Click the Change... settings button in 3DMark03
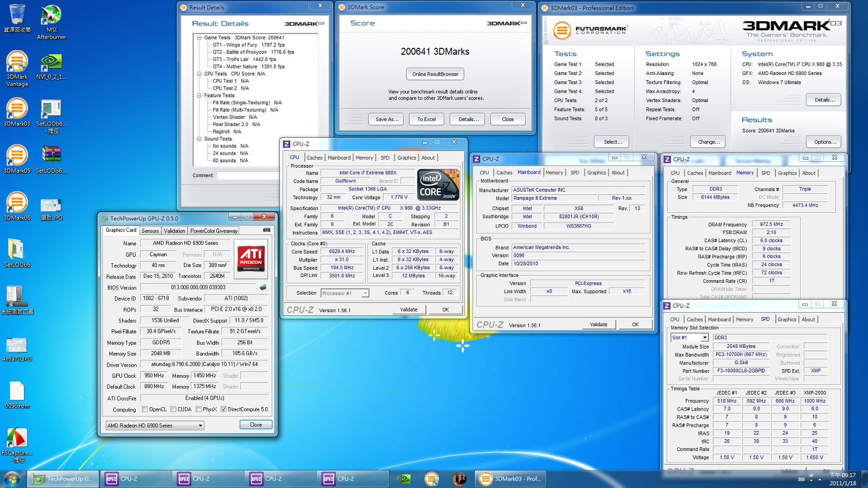 (x=709, y=142)
